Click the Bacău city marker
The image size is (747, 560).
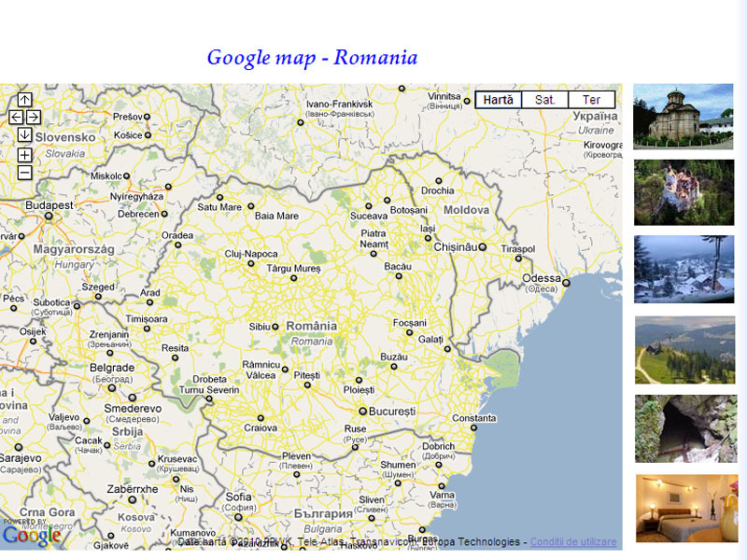click(x=399, y=276)
